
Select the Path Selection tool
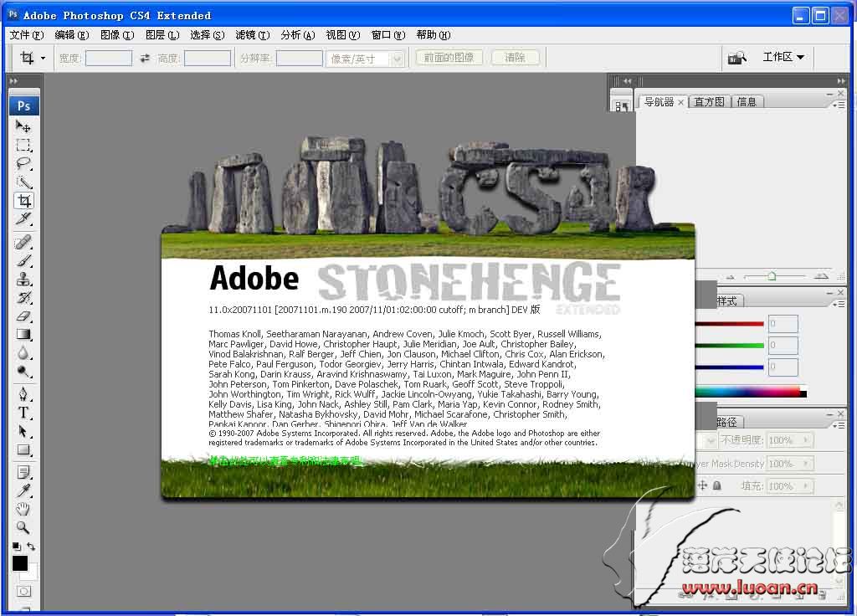coord(23,431)
